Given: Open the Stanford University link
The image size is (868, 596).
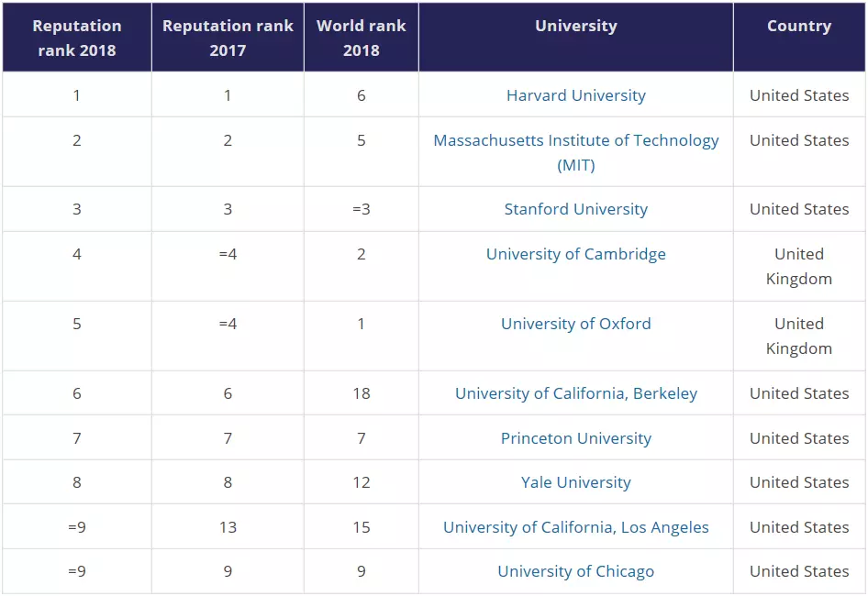Looking at the screenshot, I should click(575, 209).
